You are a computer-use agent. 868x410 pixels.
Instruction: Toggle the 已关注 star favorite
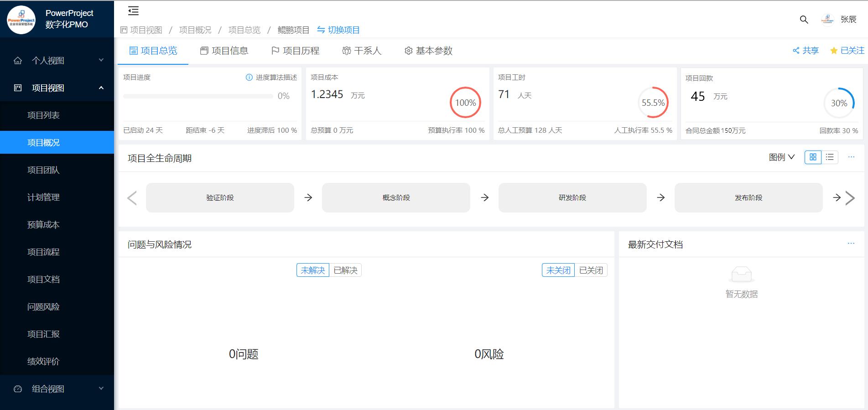[x=847, y=51]
